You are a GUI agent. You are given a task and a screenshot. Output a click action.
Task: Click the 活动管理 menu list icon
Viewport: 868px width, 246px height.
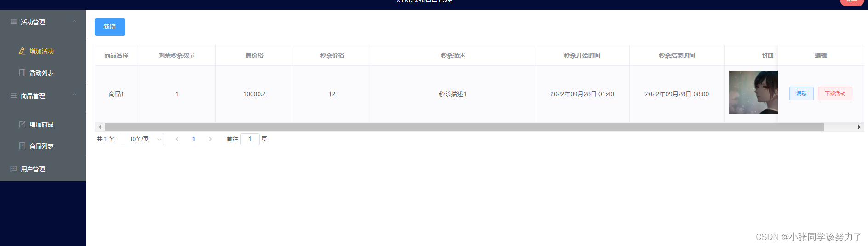click(x=14, y=22)
